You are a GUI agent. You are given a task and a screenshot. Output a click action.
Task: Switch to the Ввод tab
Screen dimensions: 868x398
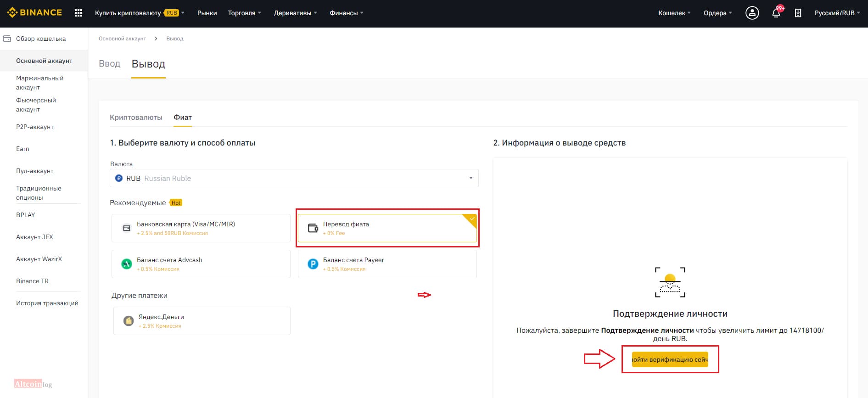110,64
